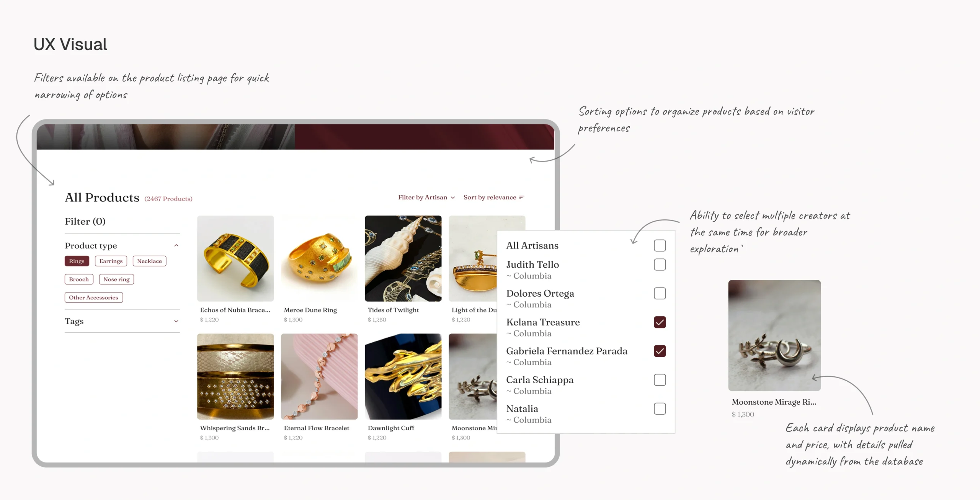Screen dimensions: 980x500
Task: Tick the Judith Tello checkbox
Action: pos(660,265)
